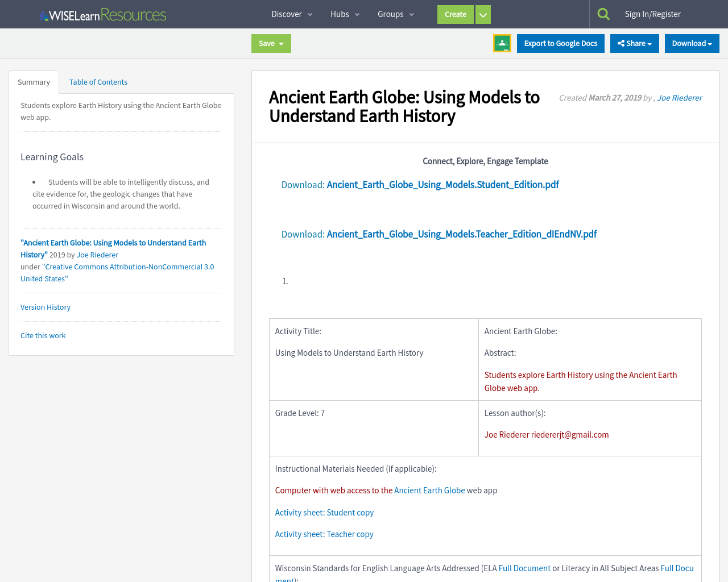Click the WISELearn Resources logo
The image size is (728, 582).
click(102, 14)
